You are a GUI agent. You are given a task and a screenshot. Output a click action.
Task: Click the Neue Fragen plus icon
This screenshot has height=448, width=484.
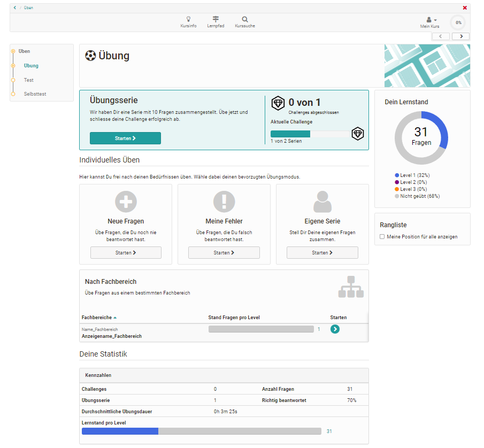coord(126,202)
